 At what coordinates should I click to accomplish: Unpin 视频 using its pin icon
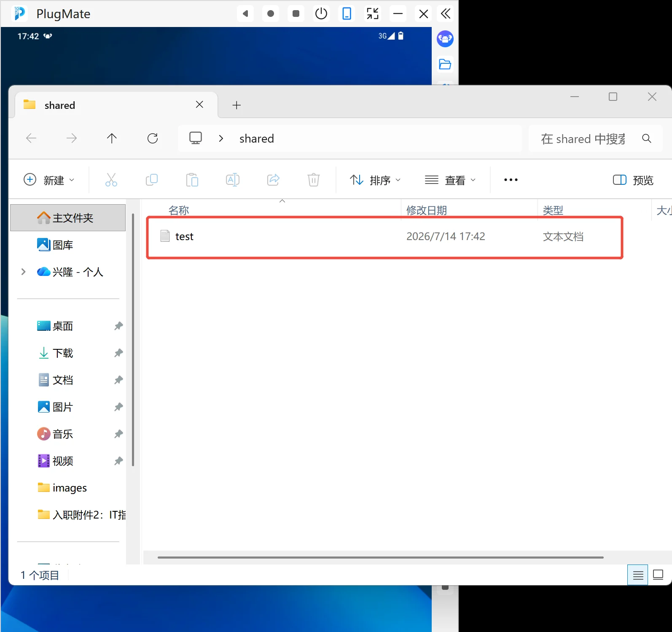(118, 461)
